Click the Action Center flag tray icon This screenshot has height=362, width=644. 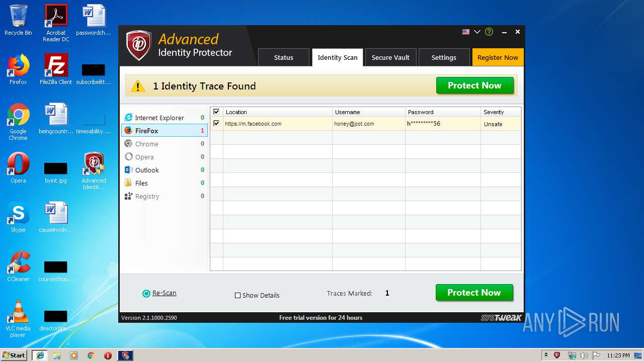pyautogui.click(x=596, y=355)
